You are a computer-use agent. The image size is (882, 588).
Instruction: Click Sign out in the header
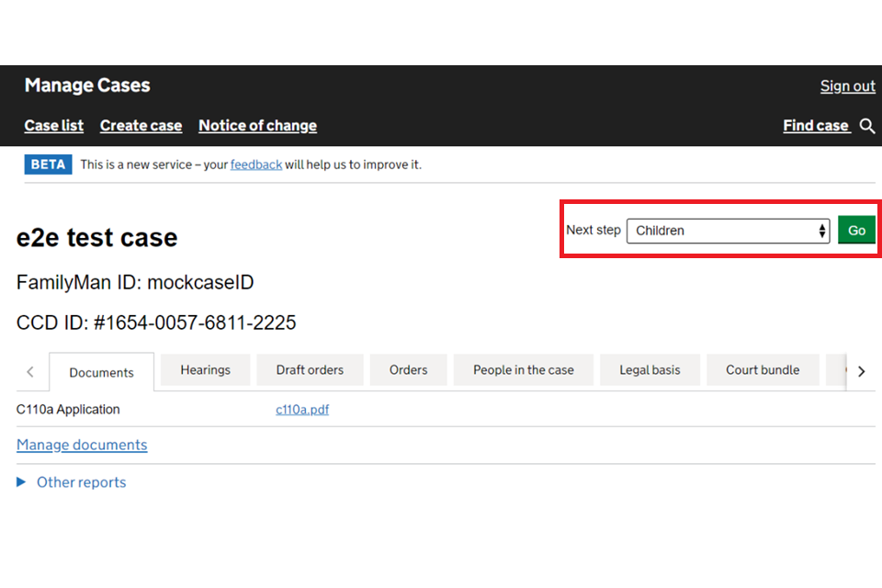[x=847, y=85]
